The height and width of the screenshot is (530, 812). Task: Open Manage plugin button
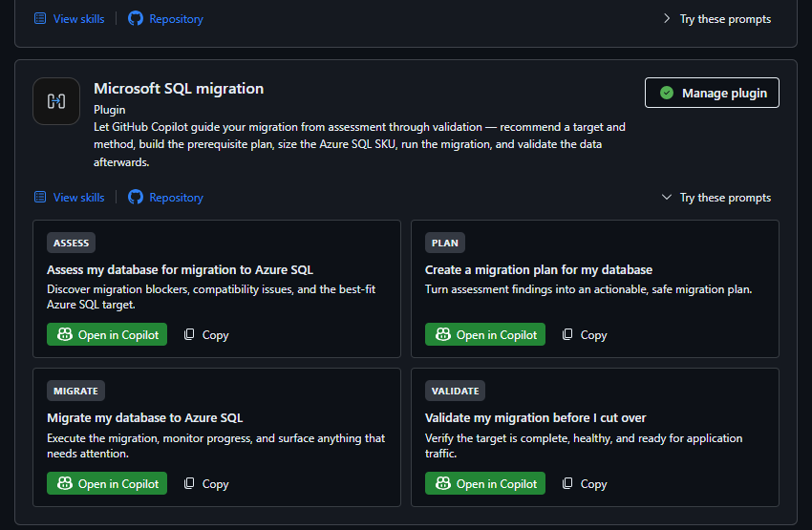712,93
